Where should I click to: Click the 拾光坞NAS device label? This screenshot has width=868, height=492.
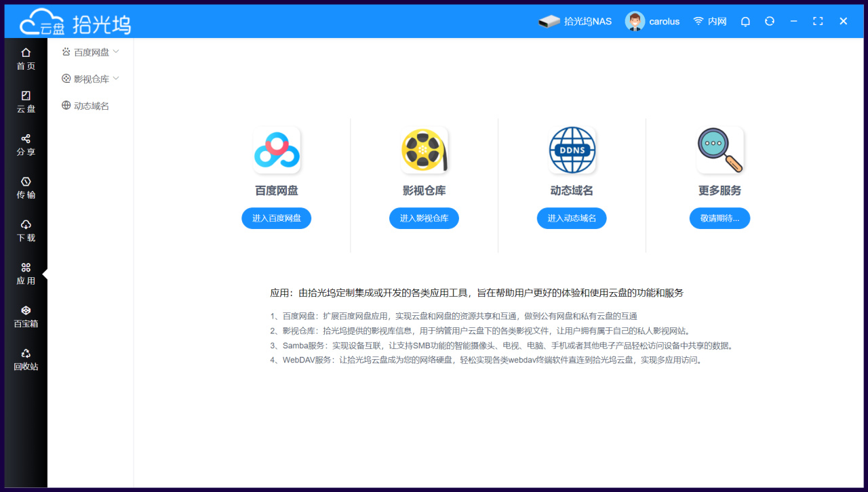pos(588,22)
